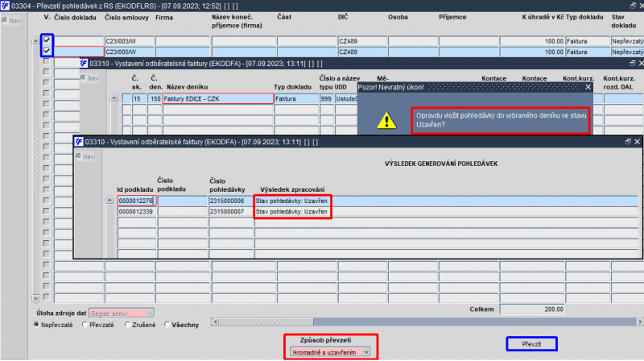Click result text of second row Uzavřen
Screen dimensions: 644x361
[291, 211]
